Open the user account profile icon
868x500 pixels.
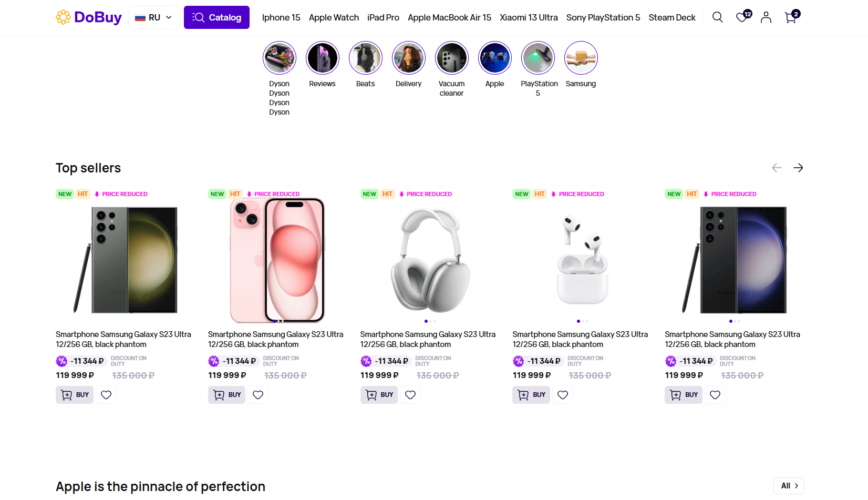(x=766, y=17)
